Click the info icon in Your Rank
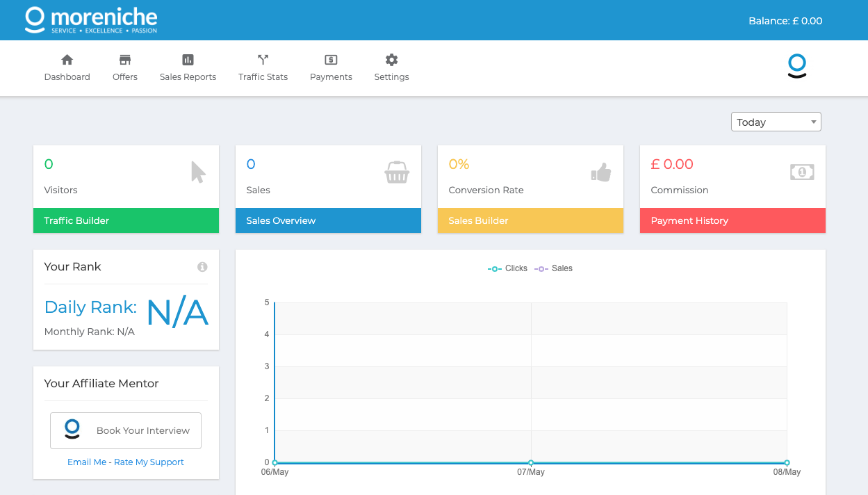868x495 pixels. [202, 267]
